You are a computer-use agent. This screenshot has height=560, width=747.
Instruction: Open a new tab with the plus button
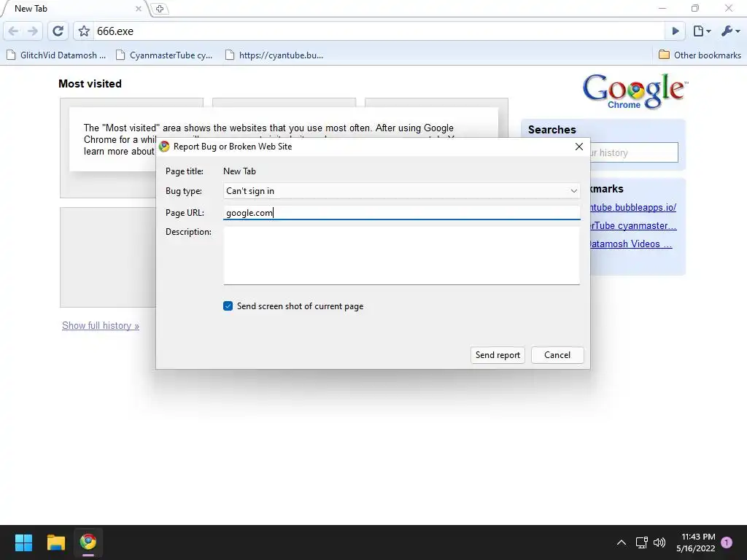(x=160, y=9)
